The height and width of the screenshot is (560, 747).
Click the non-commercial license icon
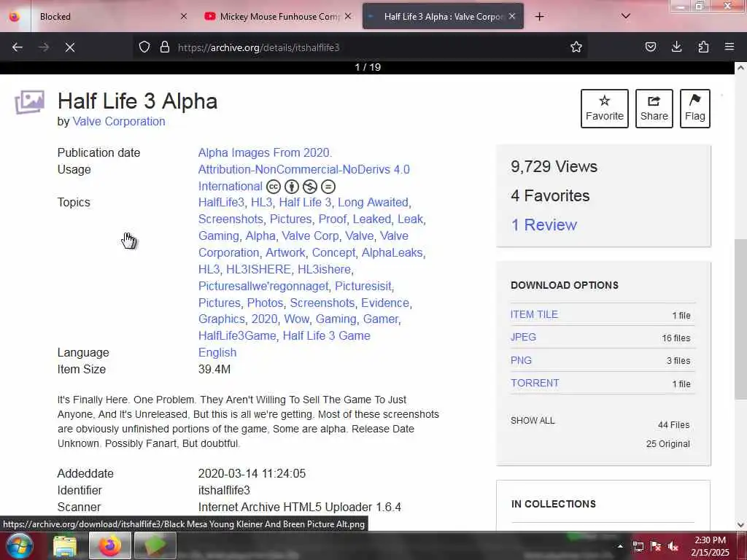tap(309, 187)
